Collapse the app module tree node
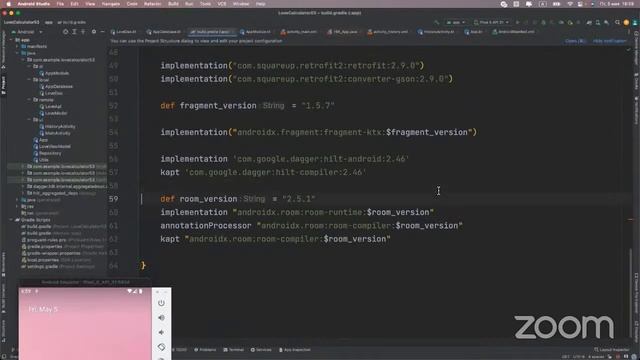This screenshot has height=360, width=640. (x=11, y=40)
